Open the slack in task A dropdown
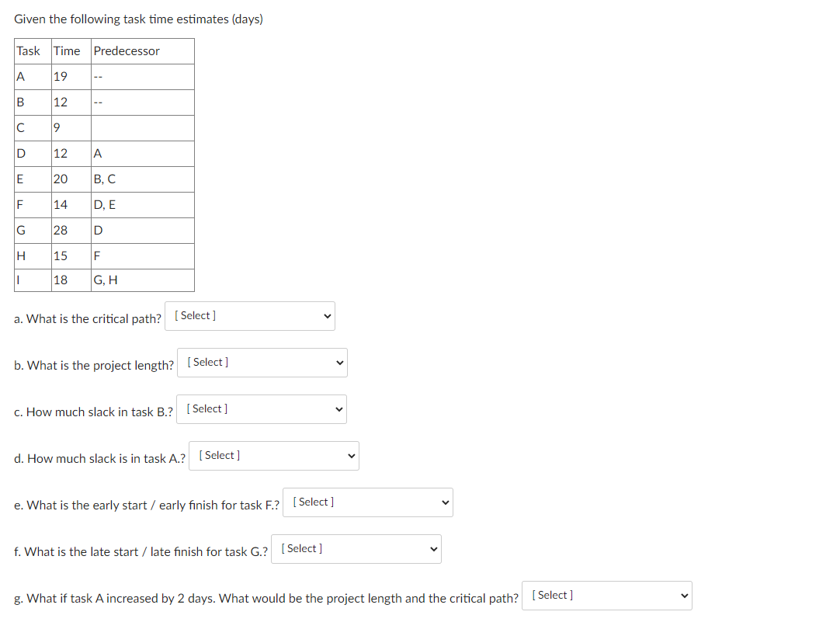 point(273,455)
